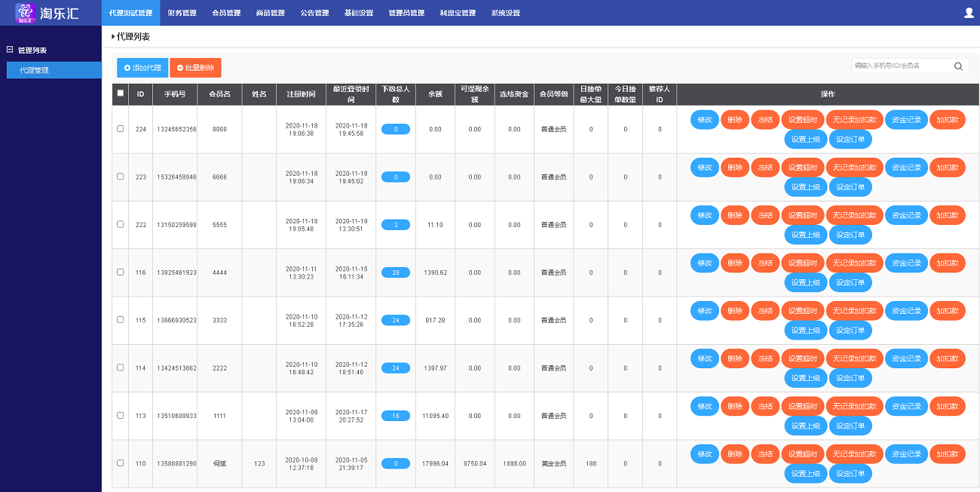Click 冻结 button for ID 222
Image resolution: width=980 pixels, height=492 pixels.
[764, 214]
